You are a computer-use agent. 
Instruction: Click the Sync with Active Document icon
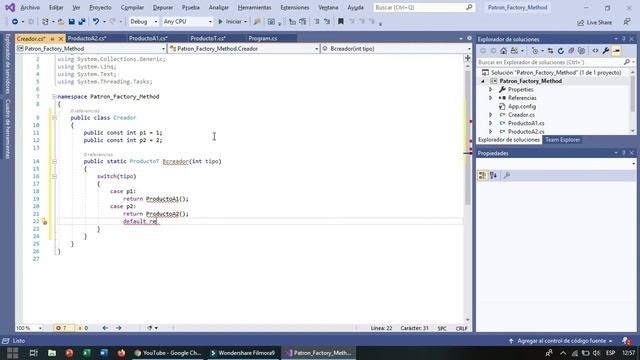pyautogui.click(x=550, y=51)
